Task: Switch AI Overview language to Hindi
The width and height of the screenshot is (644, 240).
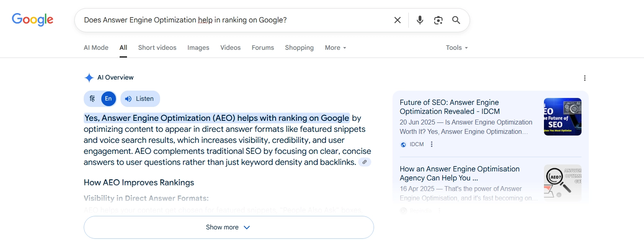Action: [x=92, y=99]
